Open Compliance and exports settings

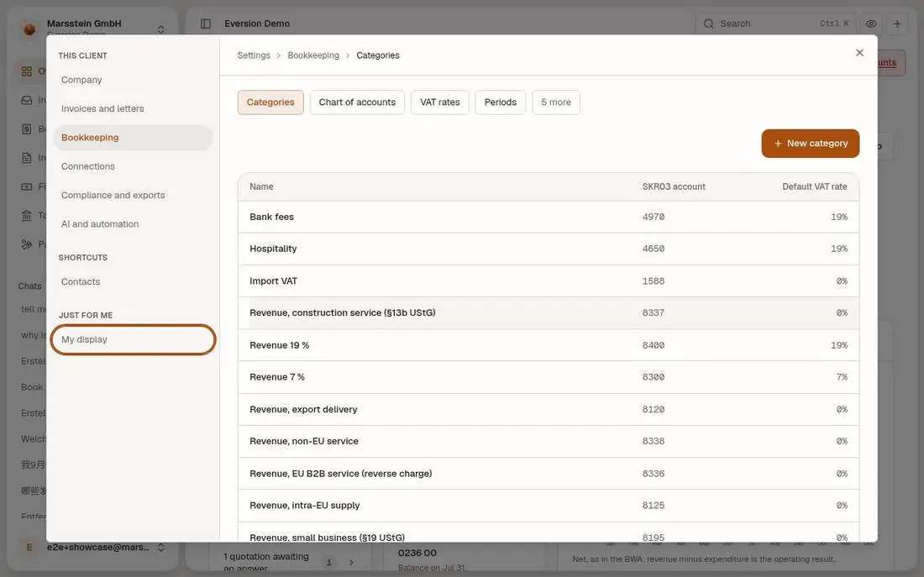click(x=133, y=195)
